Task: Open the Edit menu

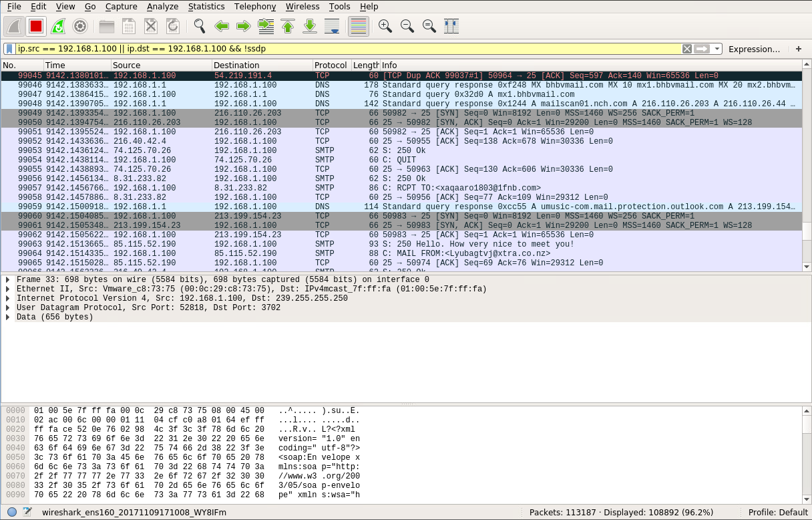Action: click(39, 7)
